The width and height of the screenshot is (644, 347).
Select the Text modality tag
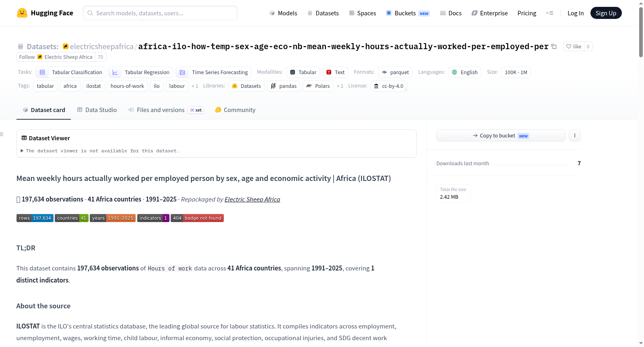tap(335, 72)
